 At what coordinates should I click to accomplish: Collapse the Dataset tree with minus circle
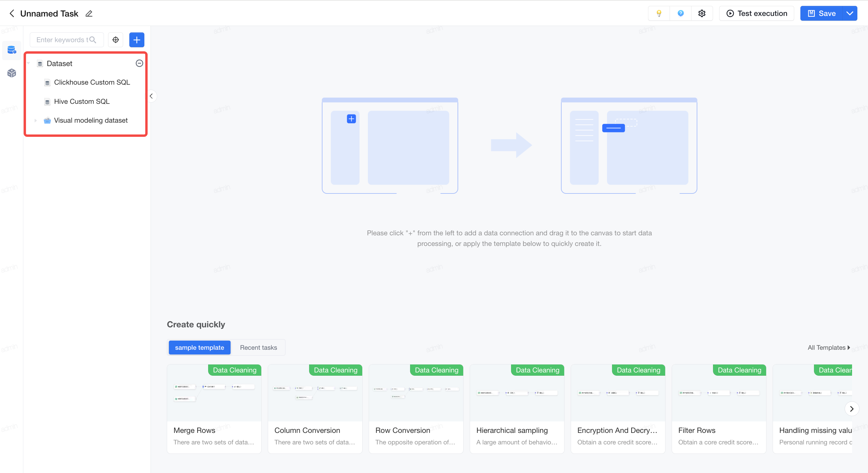point(139,63)
